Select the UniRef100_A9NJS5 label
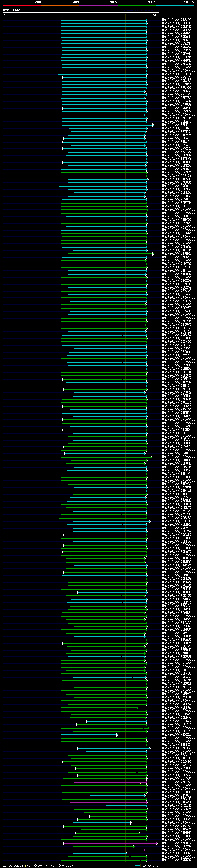 pyautogui.click(x=177, y=81)
